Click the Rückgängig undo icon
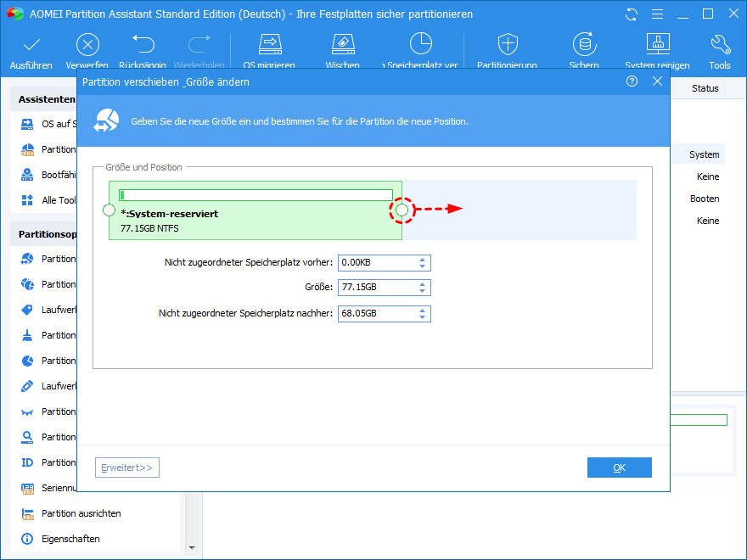Image resolution: width=747 pixels, height=560 pixels. pos(143,44)
